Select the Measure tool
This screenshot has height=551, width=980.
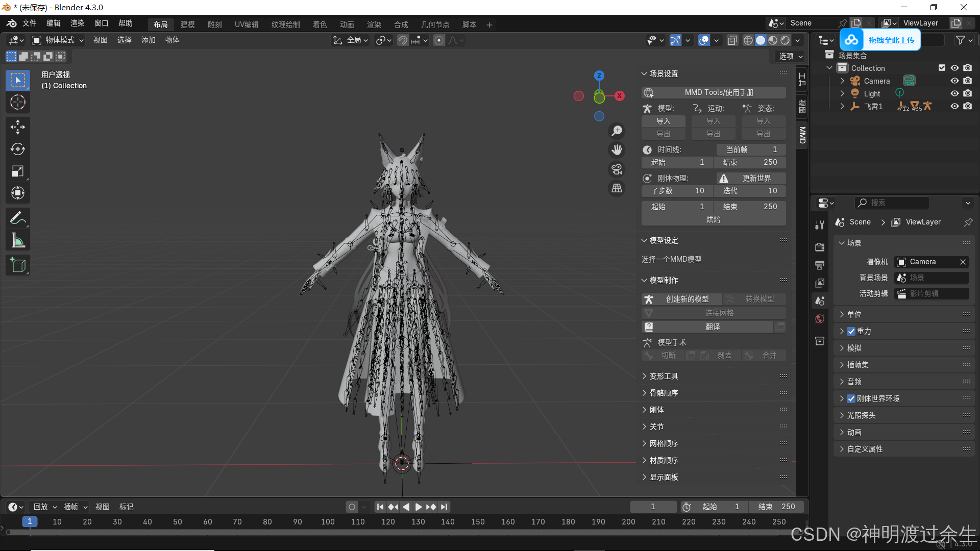pyautogui.click(x=18, y=240)
